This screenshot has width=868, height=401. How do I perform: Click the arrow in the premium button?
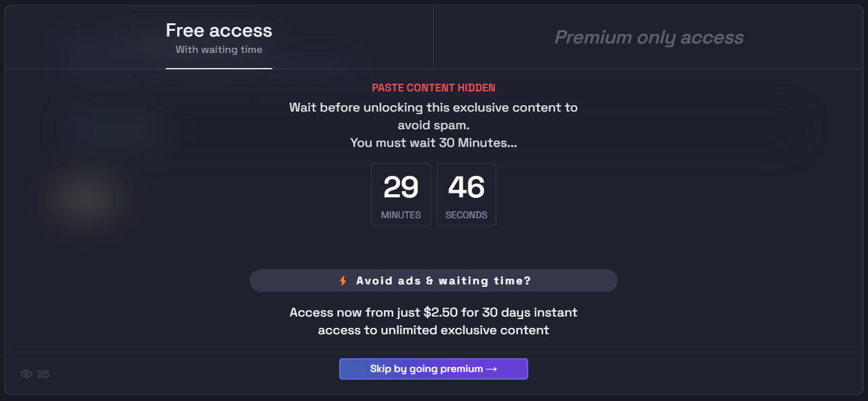492,369
